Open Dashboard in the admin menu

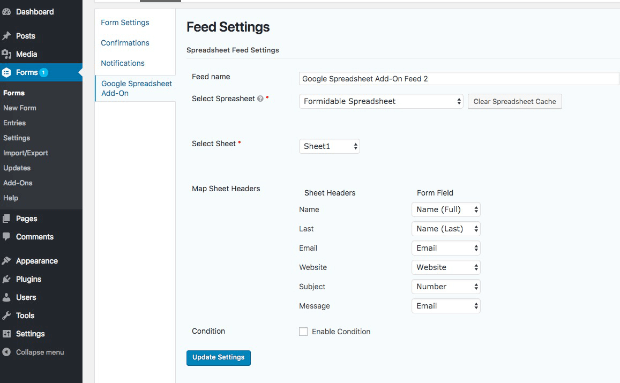(x=35, y=12)
